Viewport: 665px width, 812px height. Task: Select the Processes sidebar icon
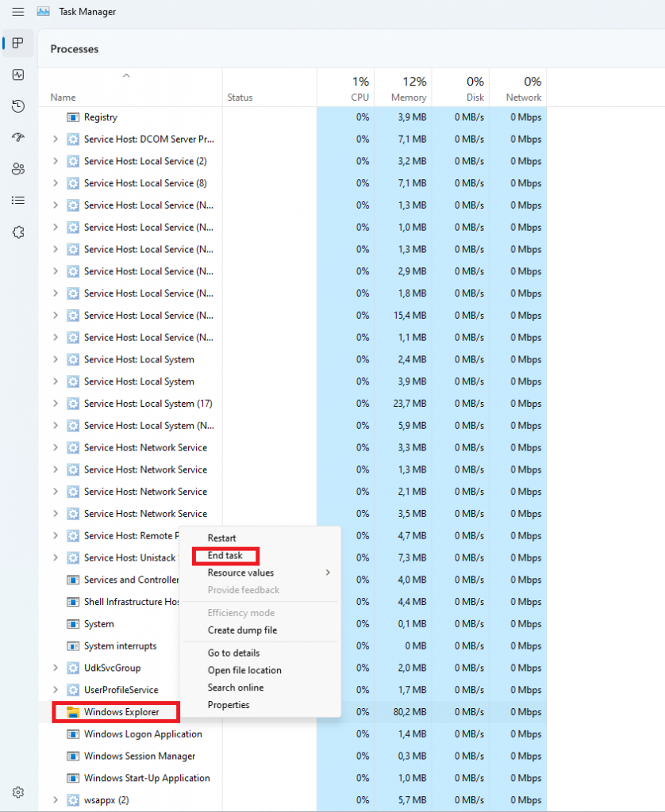click(x=18, y=43)
